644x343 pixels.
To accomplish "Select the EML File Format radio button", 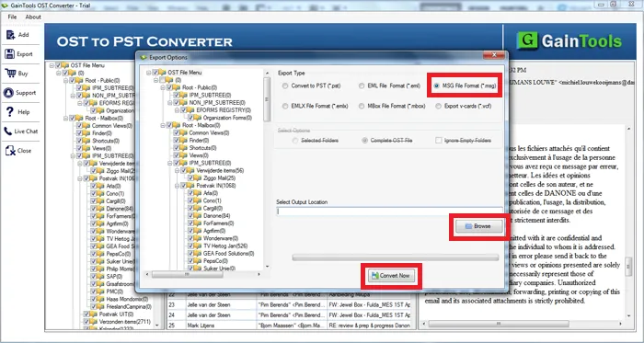I will coord(362,86).
